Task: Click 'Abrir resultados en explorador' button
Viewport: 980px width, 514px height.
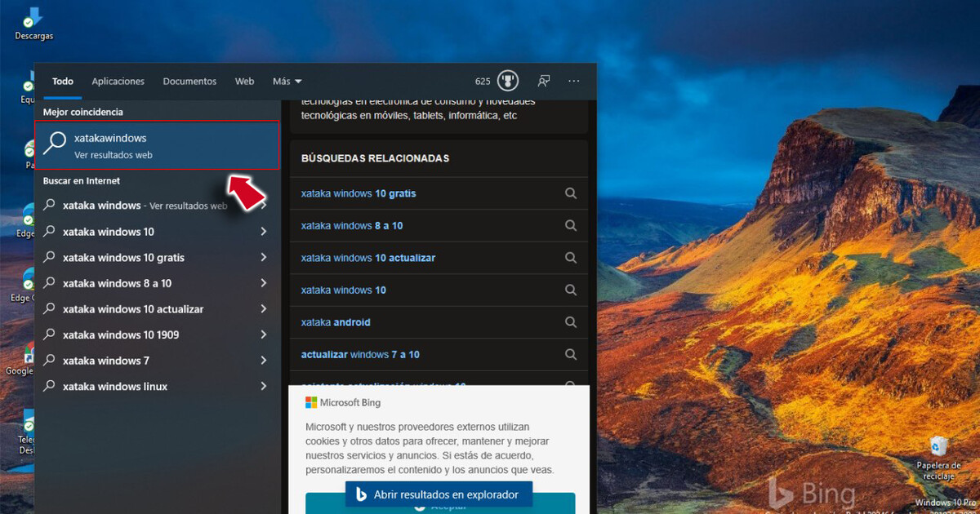Action: pos(438,494)
